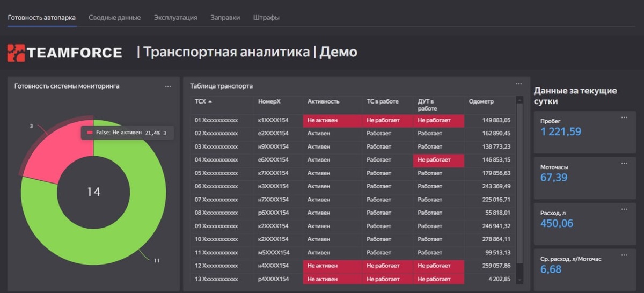Image resolution: width=644 pixels, height=293 pixels.
Task: Click the odometer value 99 513,13
Action: click(498, 253)
